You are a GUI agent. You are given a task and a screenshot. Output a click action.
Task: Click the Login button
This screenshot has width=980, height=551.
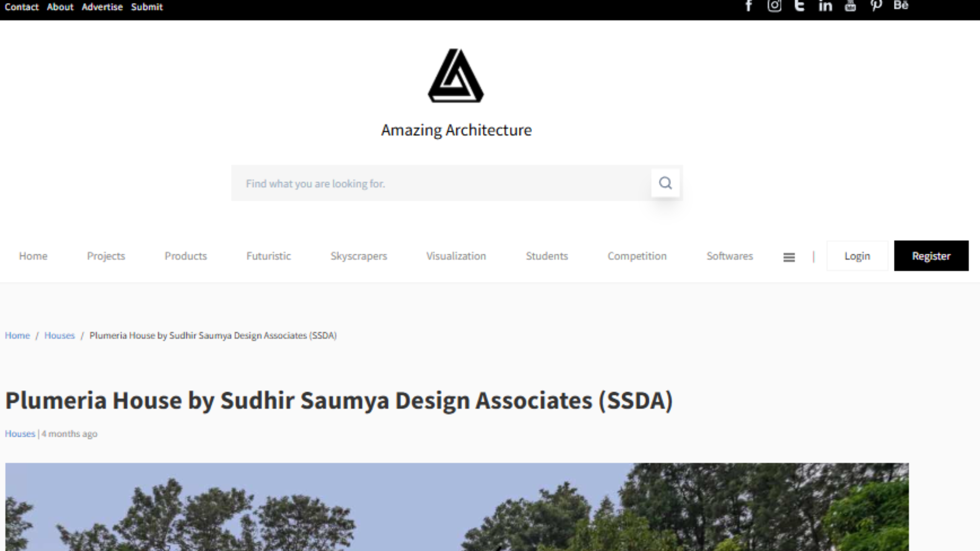857,256
